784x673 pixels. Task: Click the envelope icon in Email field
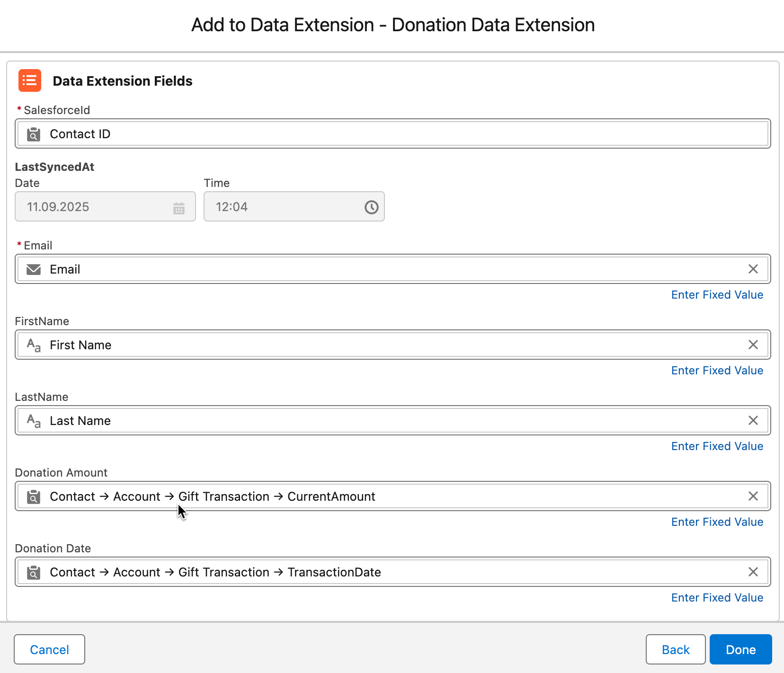(x=34, y=269)
